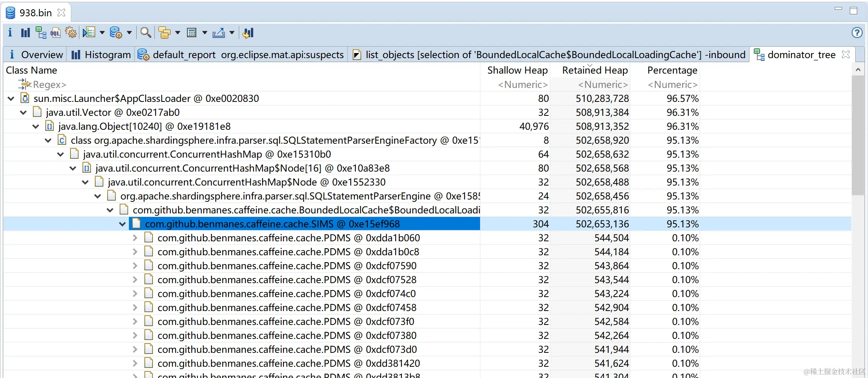Select PDMS @ 0xdcf073f0 row
868x378 pixels.
pyautogui.click(x=427, y=321)
